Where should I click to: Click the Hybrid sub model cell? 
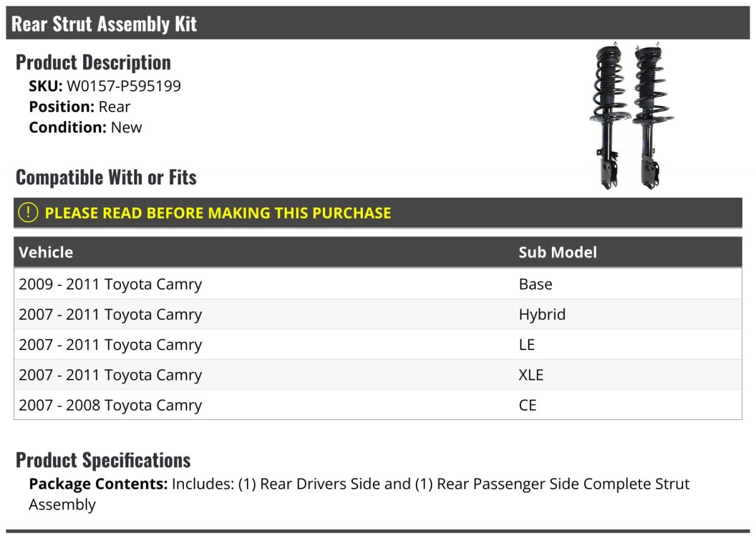point(542,314)
